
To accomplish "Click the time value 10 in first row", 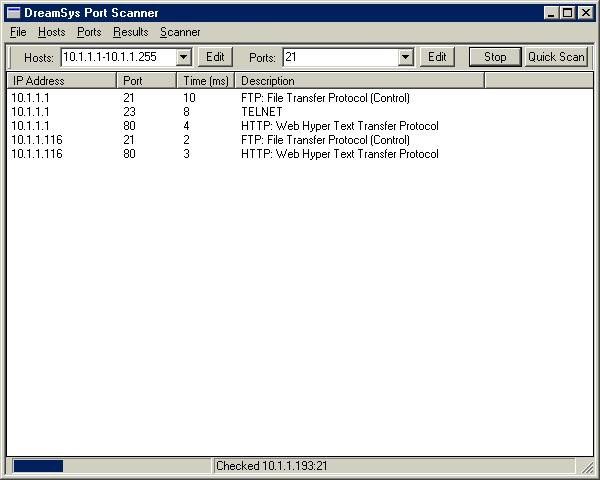I will (x=189, y=98).
